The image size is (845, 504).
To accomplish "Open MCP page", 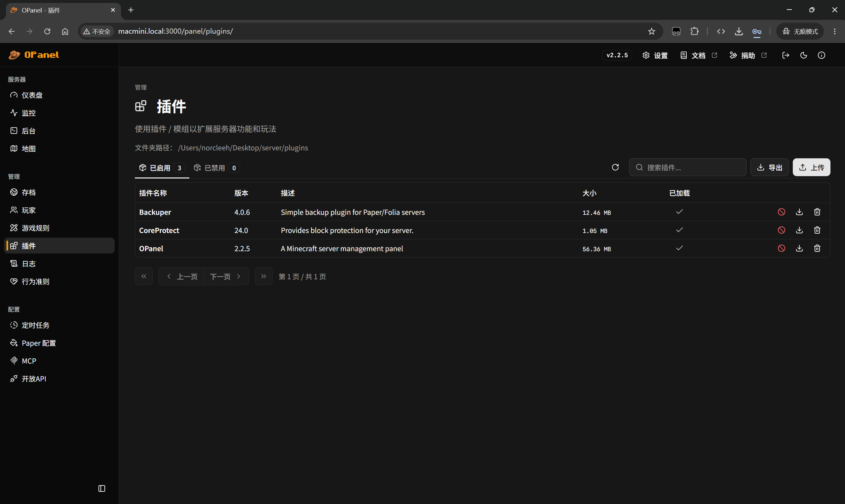I will pos(59,361).
